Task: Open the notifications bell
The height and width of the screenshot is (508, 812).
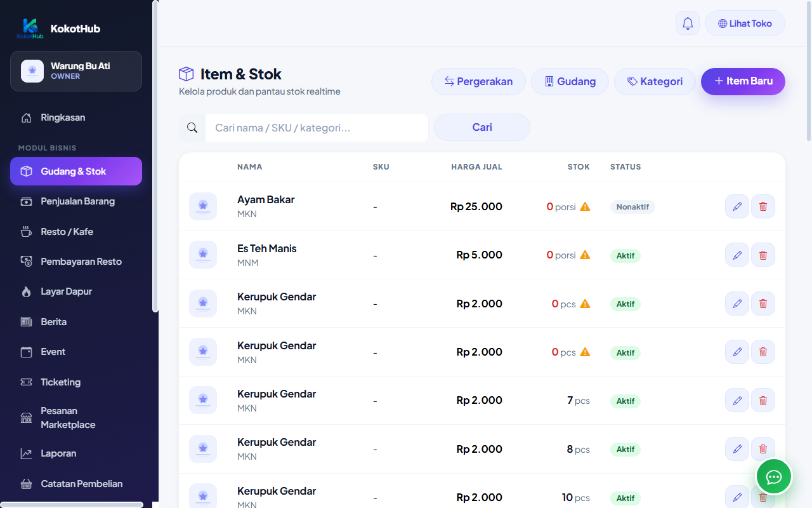Action: (x=688, y=23)
